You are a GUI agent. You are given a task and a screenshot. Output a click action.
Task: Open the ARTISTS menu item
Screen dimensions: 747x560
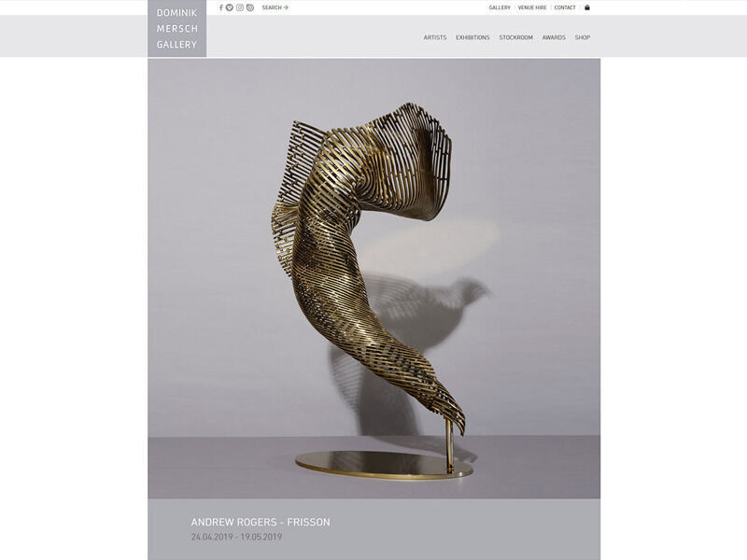pos(434,38)
